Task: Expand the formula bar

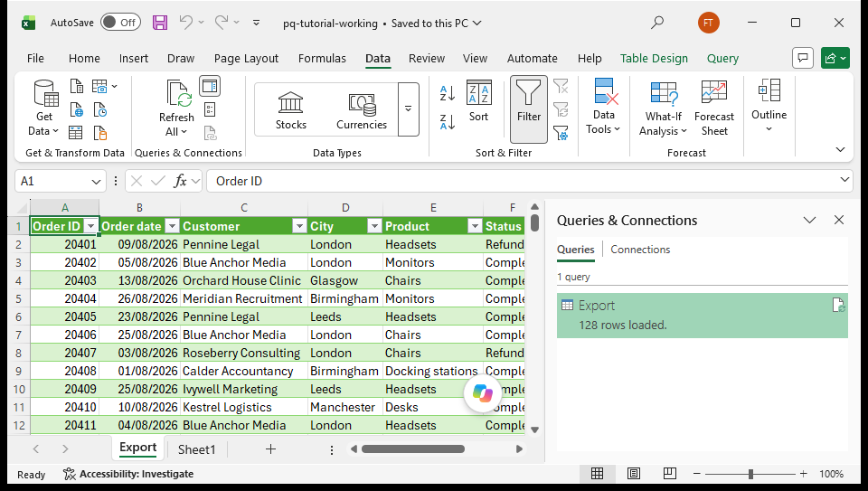Action: (844, 180)
